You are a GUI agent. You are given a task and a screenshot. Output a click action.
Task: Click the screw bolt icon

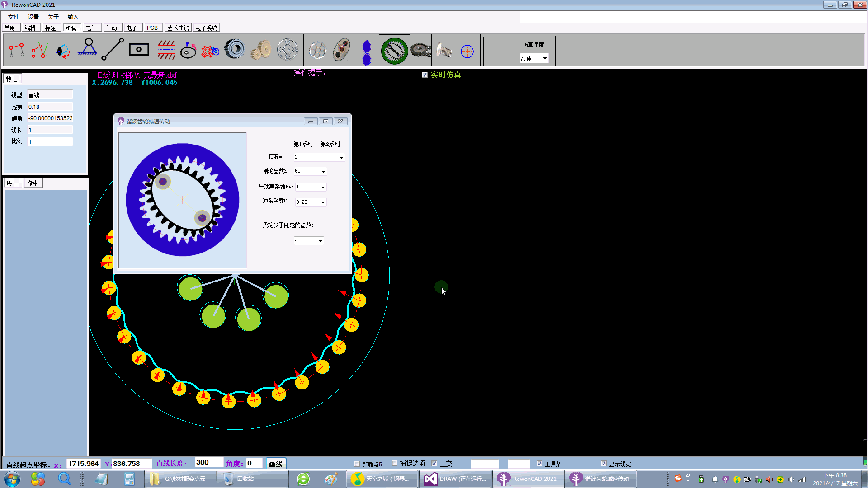(x=443, y=50)
